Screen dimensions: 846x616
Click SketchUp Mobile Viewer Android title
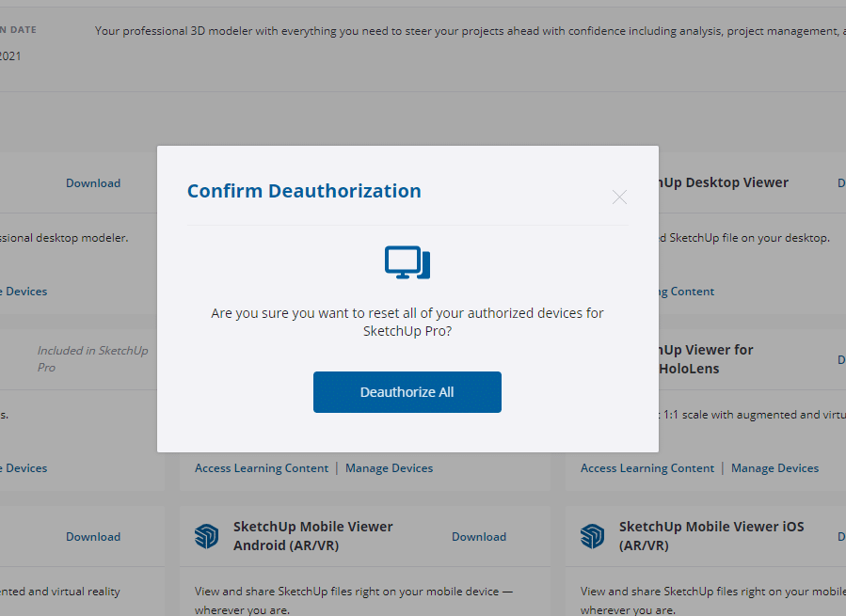click(313, 536)
